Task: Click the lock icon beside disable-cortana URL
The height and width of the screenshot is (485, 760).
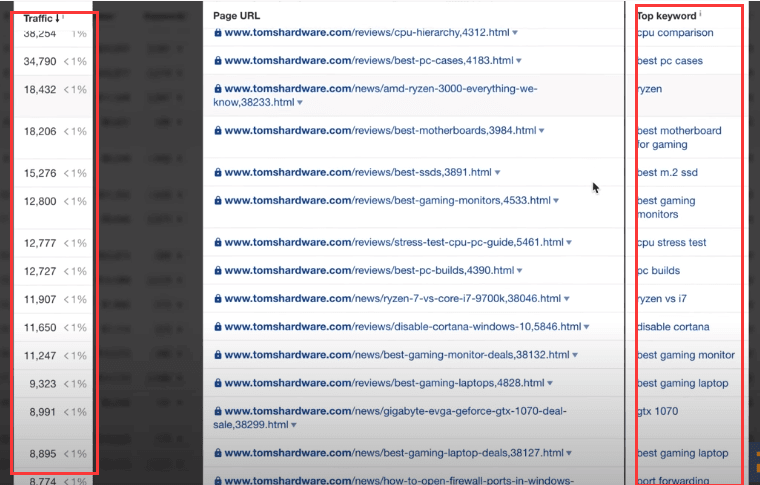Action: click(x=218, y=326)
